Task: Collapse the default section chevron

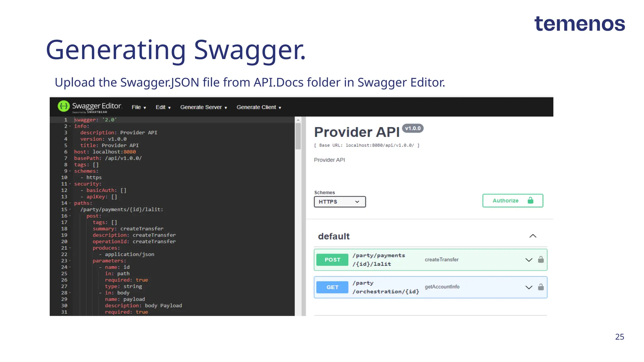Action: coord(533,236)
